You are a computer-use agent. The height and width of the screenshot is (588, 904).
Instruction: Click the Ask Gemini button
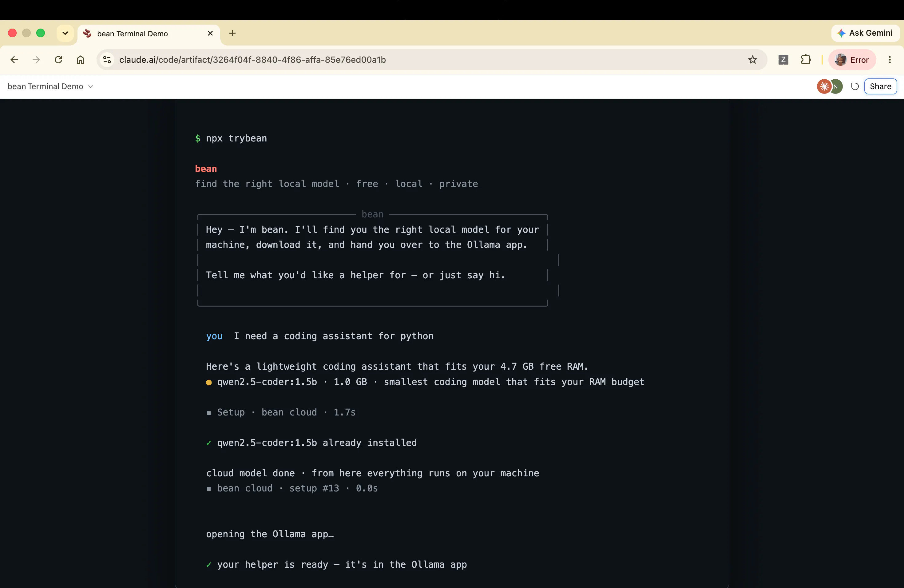[865, 33]
